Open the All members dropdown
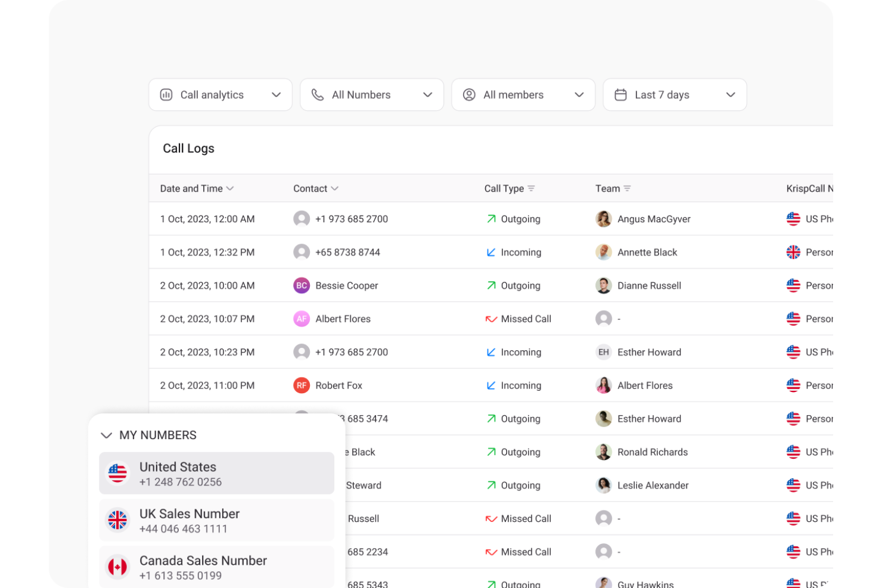The image size is (882, 588). pyautogui.click(x=578, y=94)
